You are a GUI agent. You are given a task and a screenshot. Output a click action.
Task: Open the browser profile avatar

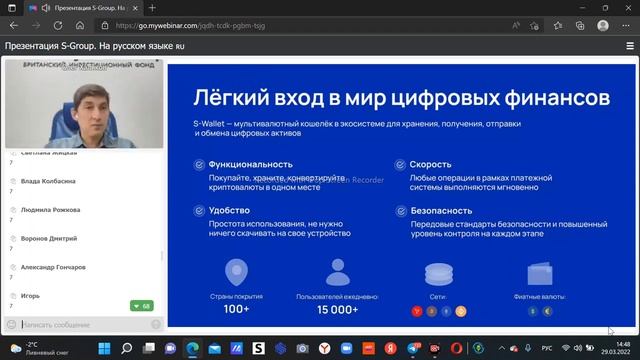point(603,26)
